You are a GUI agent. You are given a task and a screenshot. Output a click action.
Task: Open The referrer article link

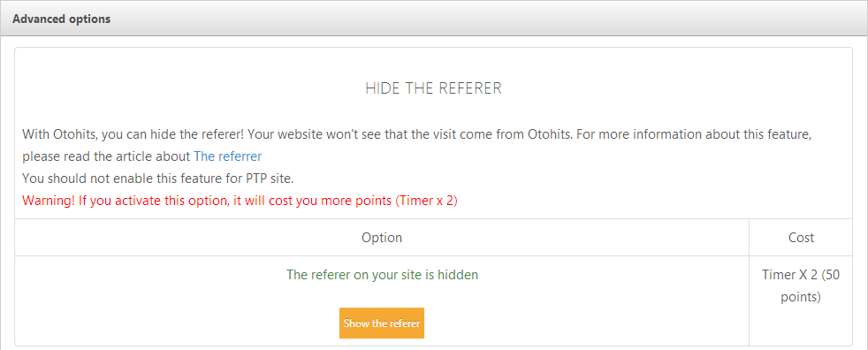pyautogui.click(x=227, y=156)
